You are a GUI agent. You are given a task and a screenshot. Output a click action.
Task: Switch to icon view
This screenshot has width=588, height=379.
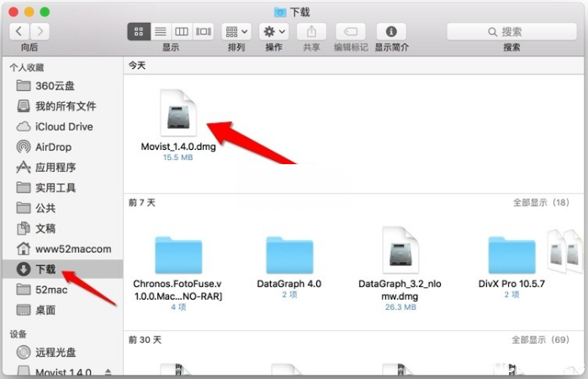tap(139, 31)
